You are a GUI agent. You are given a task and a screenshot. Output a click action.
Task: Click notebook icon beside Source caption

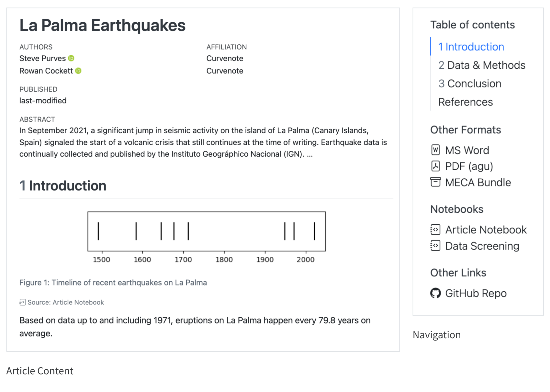pos(23,302)
